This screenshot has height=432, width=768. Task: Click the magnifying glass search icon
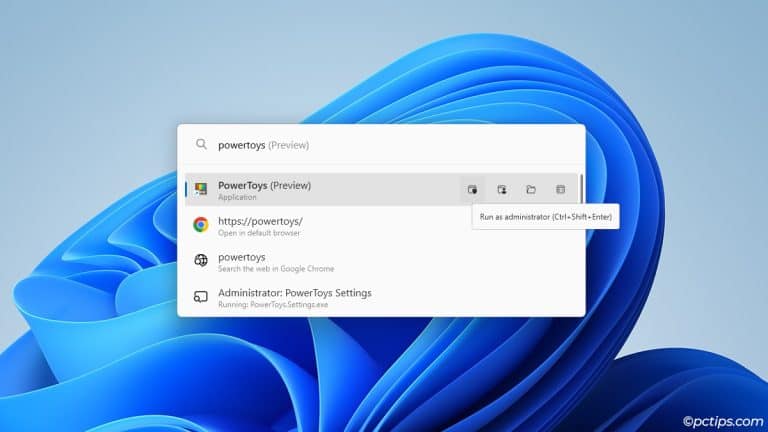click(201, 144)
